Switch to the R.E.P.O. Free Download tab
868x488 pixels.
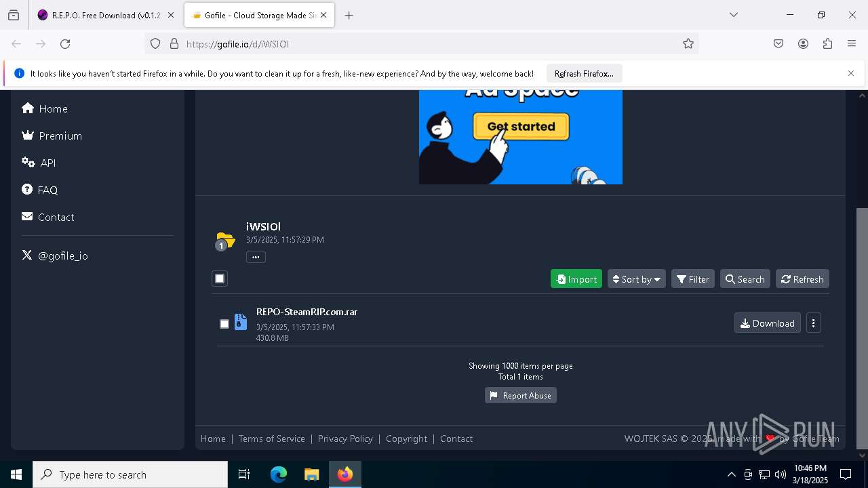pyautogui.click(x=106, y=15)
